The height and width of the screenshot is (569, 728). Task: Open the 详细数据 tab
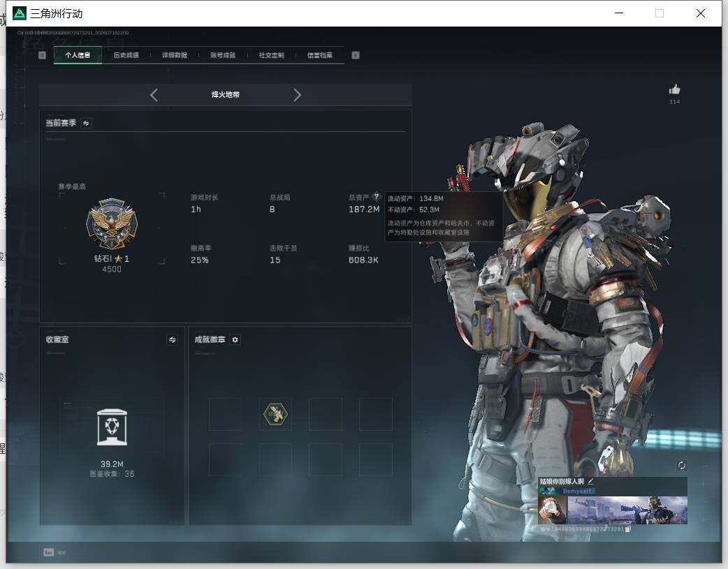pos(175,55)
